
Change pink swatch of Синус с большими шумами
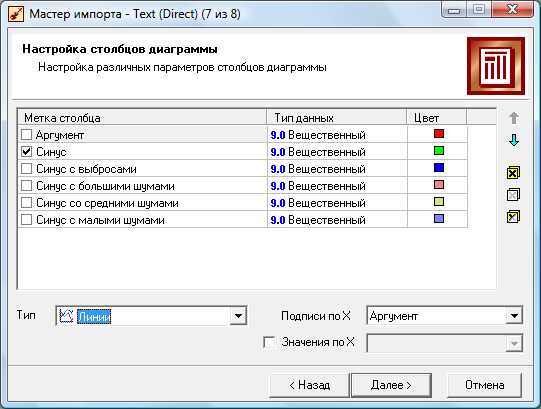coord(439,184)
